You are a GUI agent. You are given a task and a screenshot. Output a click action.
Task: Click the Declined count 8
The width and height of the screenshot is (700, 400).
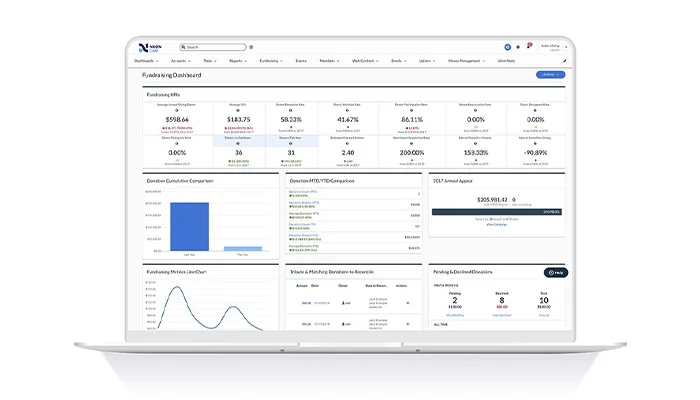502,300
